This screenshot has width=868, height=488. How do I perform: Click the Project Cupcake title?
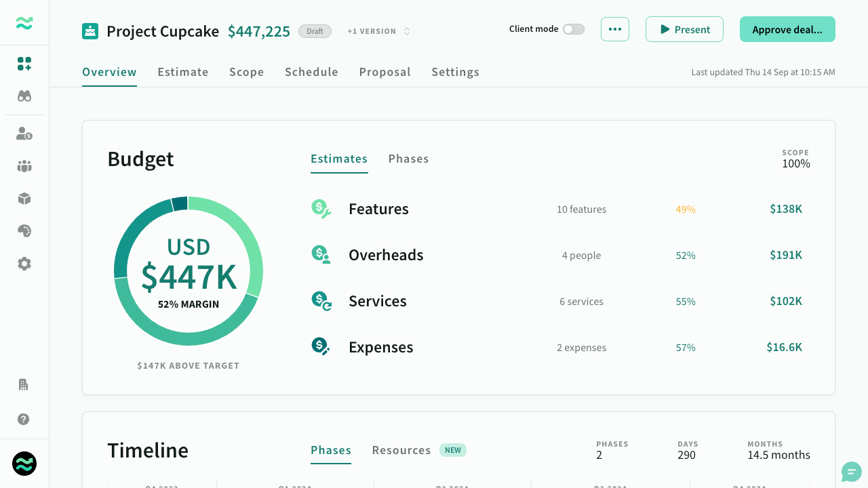[163, 31]
